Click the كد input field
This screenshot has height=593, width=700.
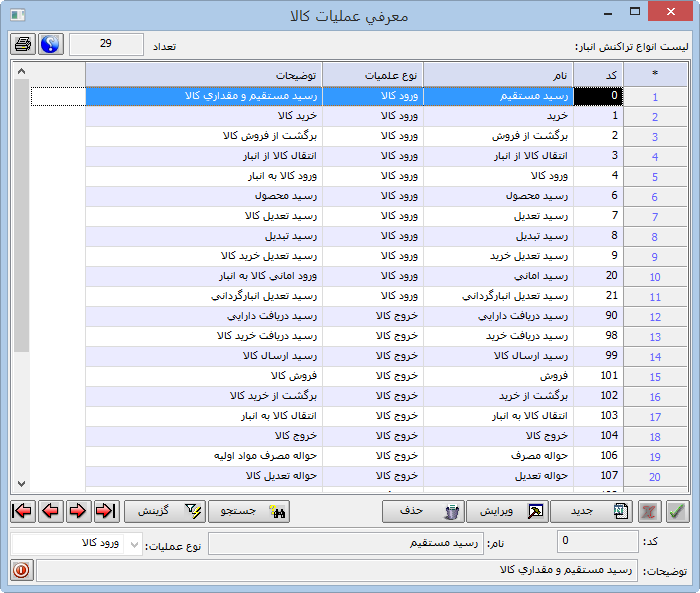pyautogui.click(x=598, y=541)
